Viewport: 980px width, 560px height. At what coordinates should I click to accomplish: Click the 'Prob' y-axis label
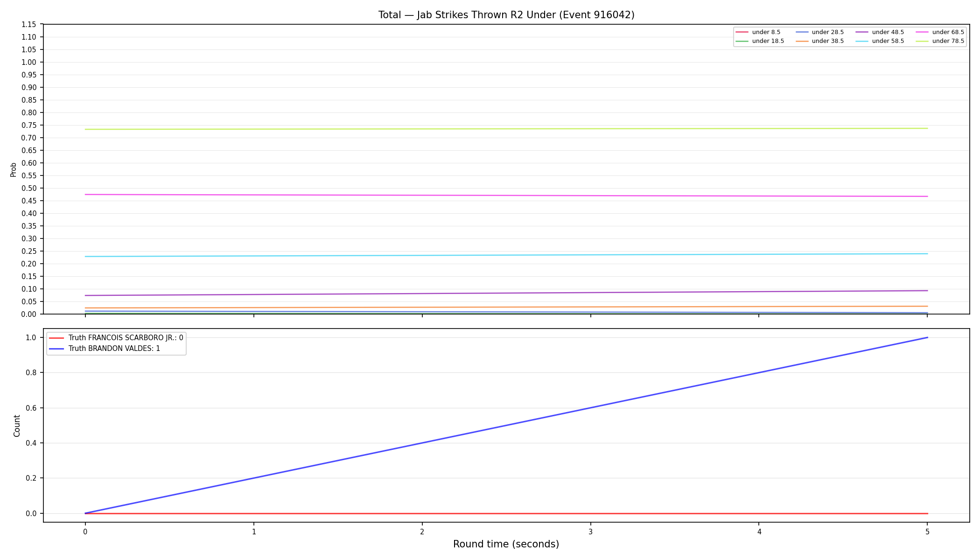coord(14,169)
